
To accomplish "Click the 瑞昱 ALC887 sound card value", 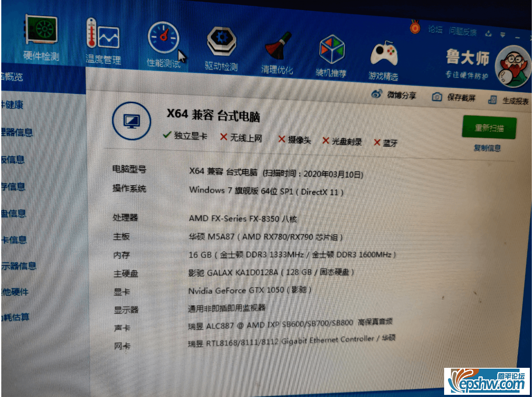I will pyautogui.click(x=290, y=324).
